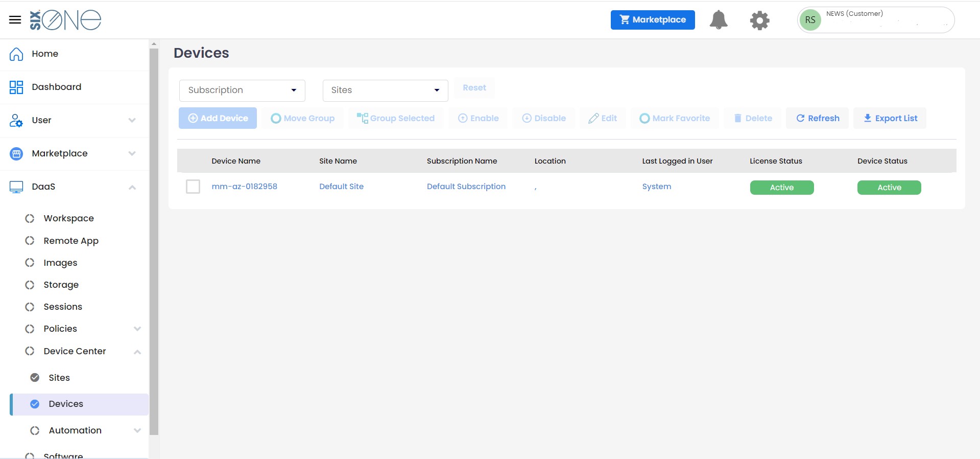Click the Devices checkmark icon
The height and width of the screenshot is (459, 980).
[35, 404]
